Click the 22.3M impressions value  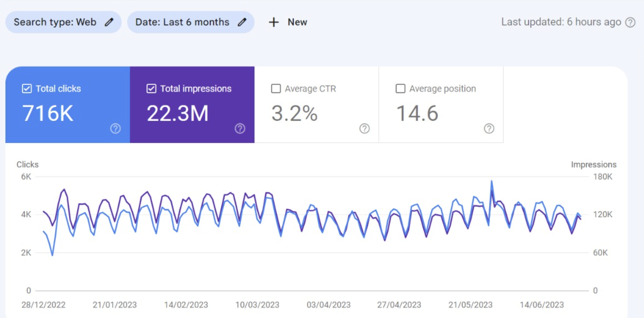click(x=177, y=113)
